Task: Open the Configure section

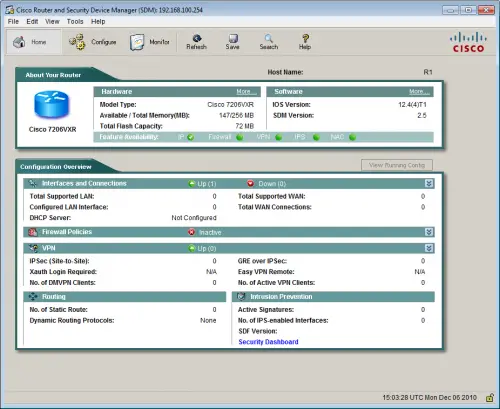Action: pos(93,42)
